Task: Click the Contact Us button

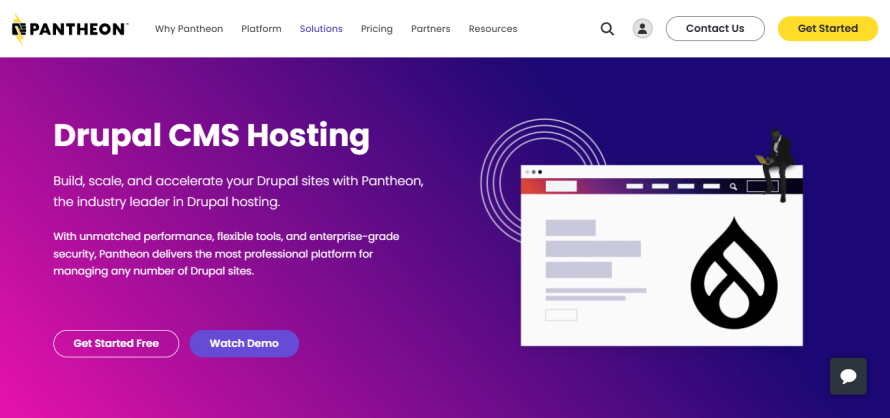Action: pyautogui.click(x=715, y=28)
